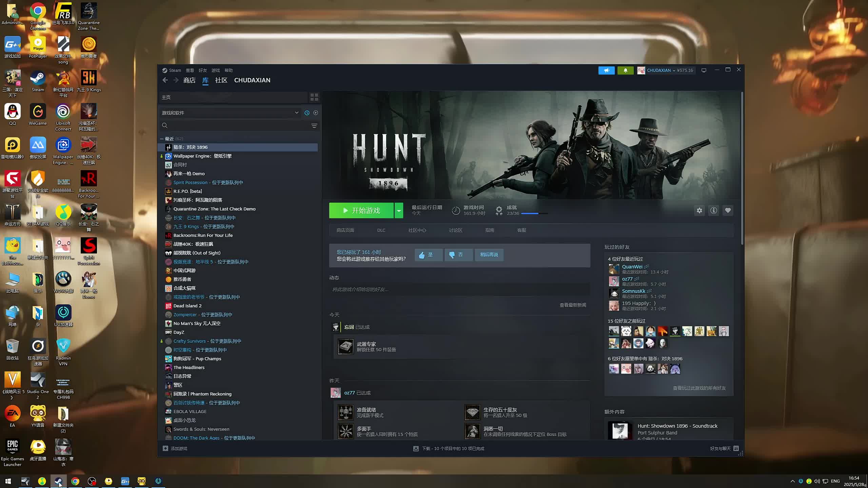Click 武器专家 achievement icon
The width and height of the screenshot is (868, 488).
pos(346,347)
